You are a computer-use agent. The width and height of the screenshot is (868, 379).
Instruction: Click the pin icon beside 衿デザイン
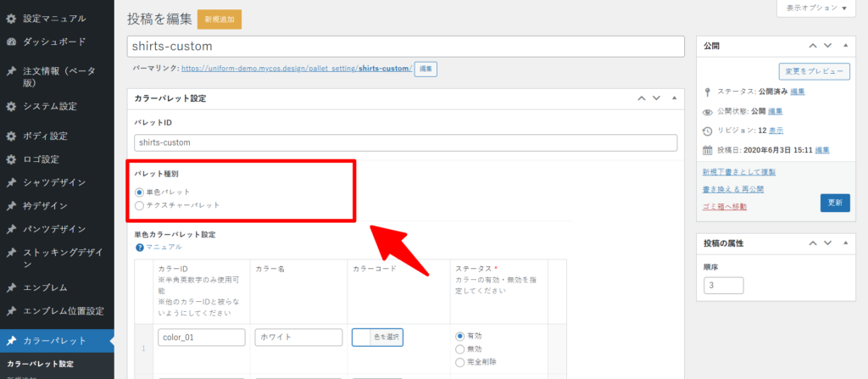tap(11, 206)
